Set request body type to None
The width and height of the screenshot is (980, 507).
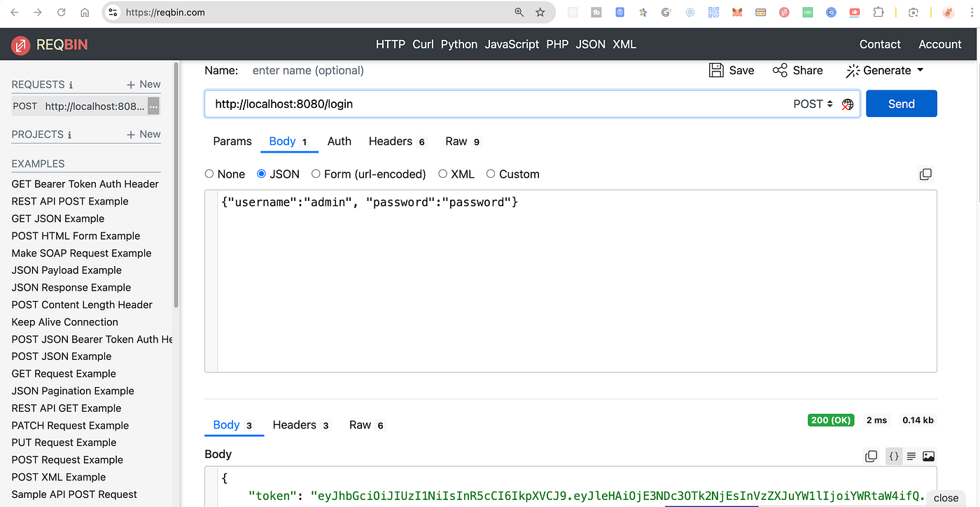[x=209, y=174]
